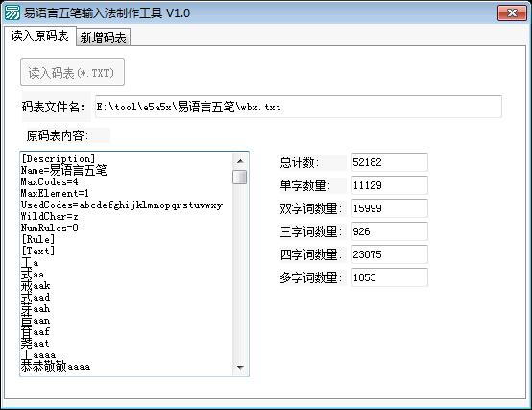Click the 原码表内容 label

pyautogui.click(x=58, y=135)
